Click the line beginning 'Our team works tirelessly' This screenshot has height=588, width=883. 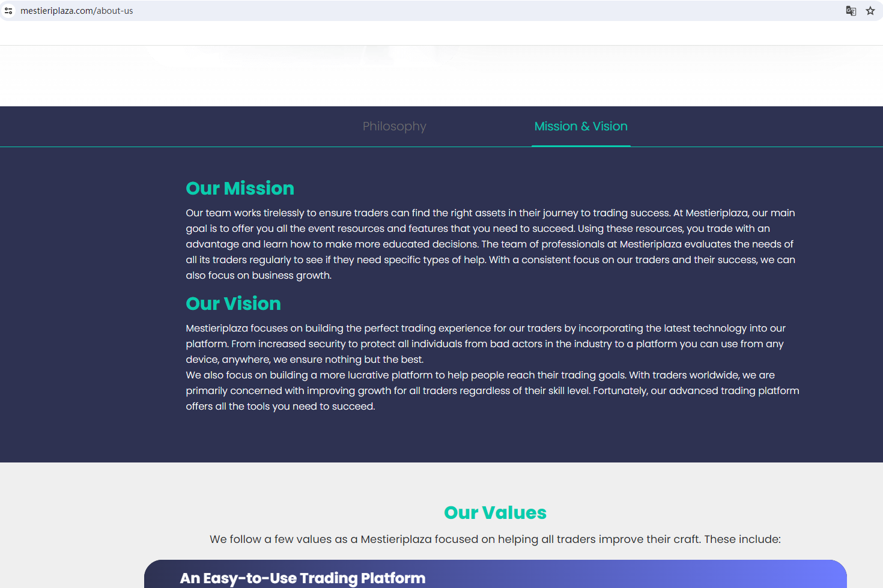491,213
